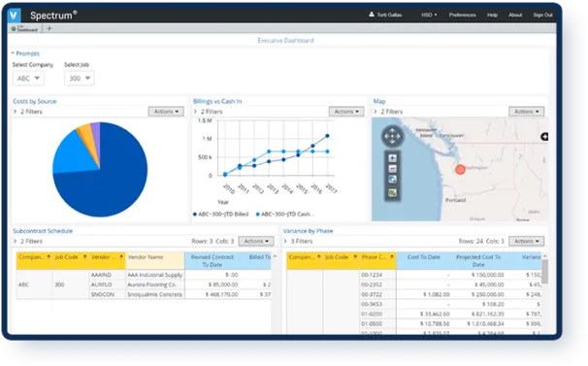The image size is (588, 366).
Task: Open a new tab with plus icon
Action: [49, 28]
